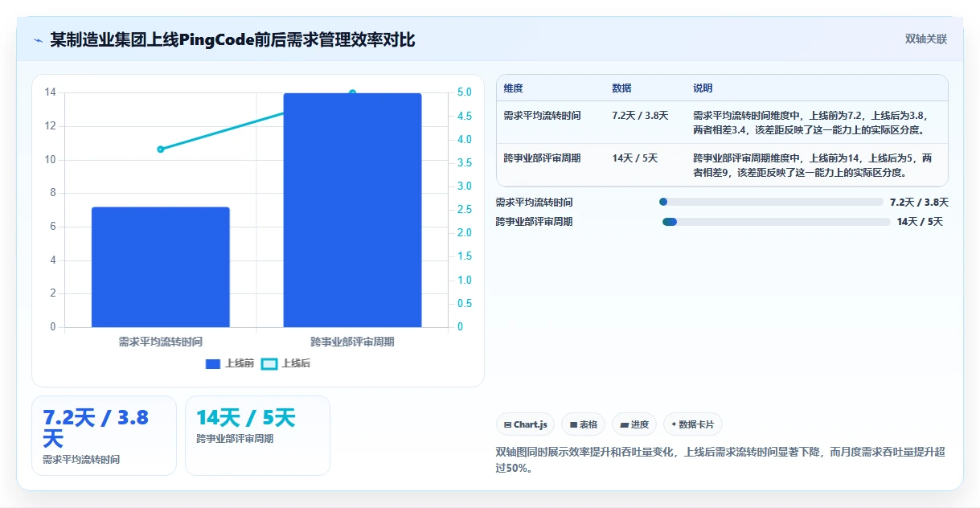
Task: Click table cell 7.2天 / 3.8天
Action: (x=640, y=115)
